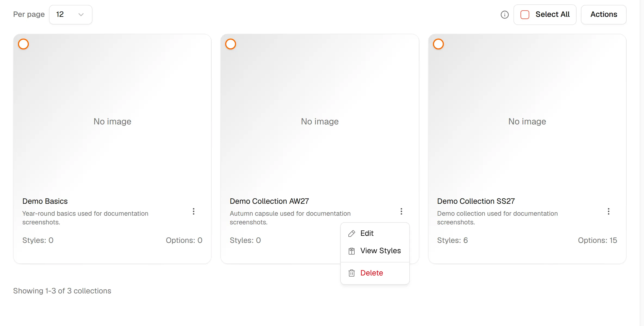644x326 pixels.
Task: Choose View Styles from the context menu
Action: click(x=375, y=251)
